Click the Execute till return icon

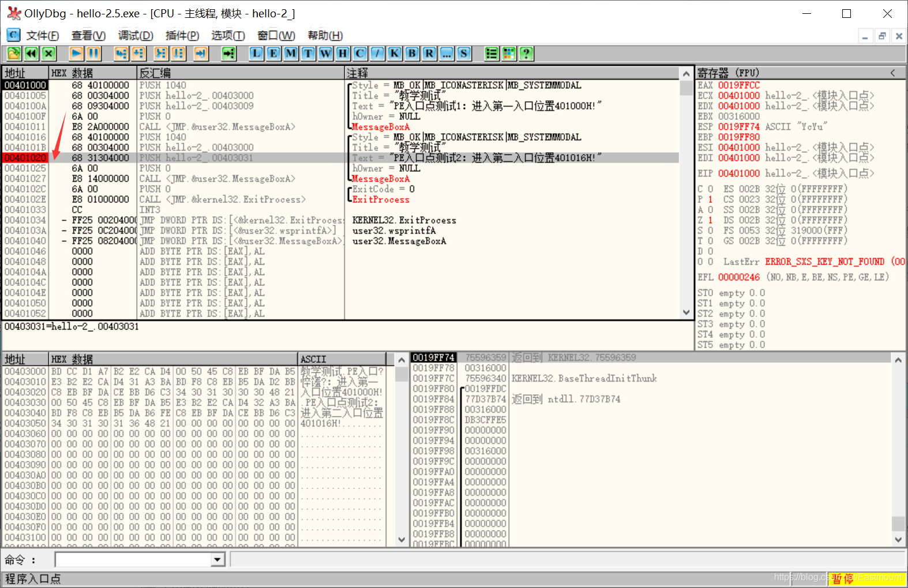pyautogui.click(x=201, y=54)
